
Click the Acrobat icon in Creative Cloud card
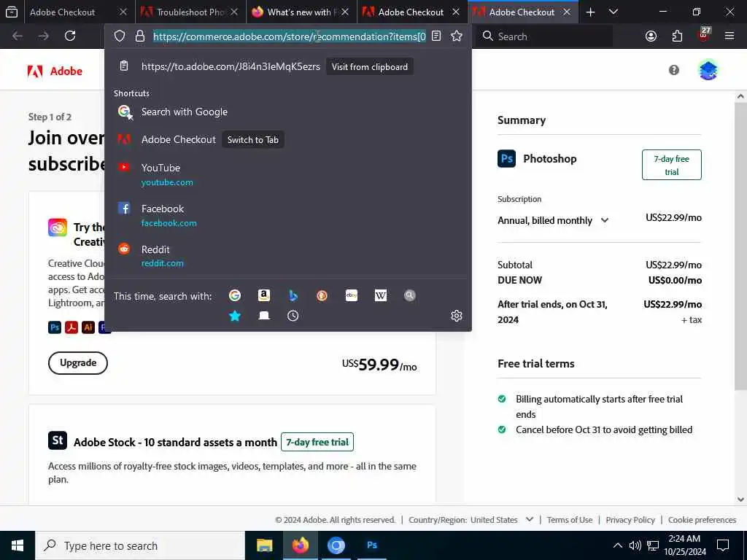(x=71, y=327)
